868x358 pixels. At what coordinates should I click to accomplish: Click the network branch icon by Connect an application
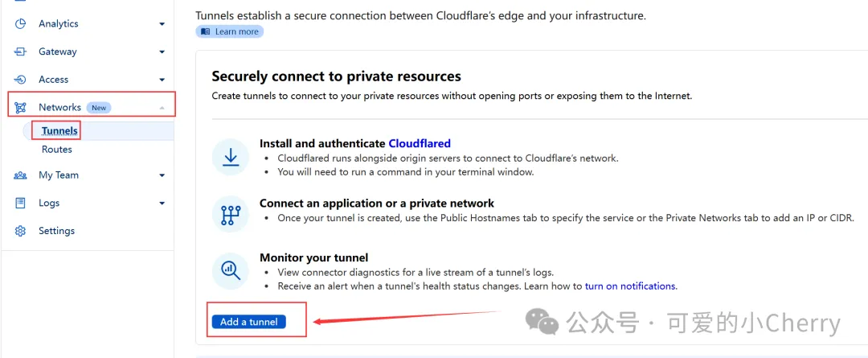231,215
